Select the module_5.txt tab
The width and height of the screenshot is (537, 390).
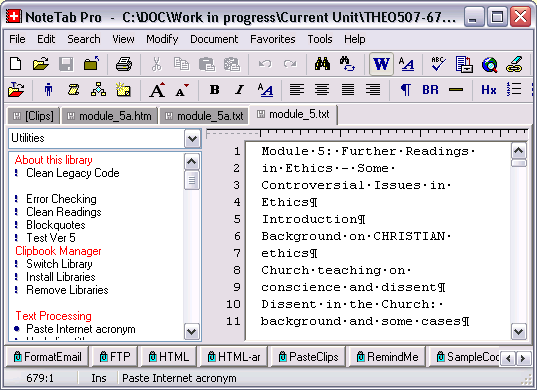point(294,114)
